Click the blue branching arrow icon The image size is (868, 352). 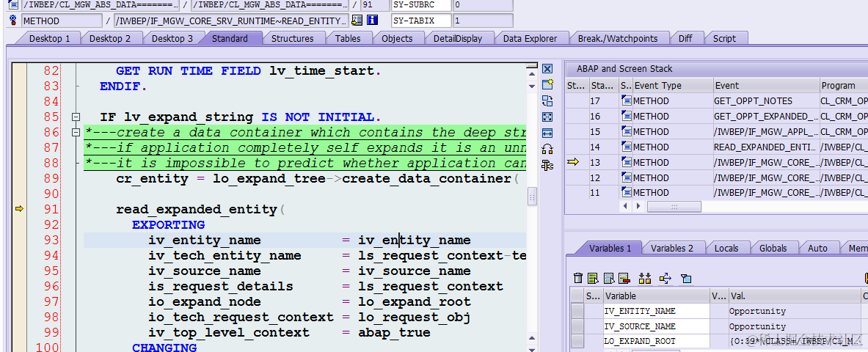click(665, 278)
